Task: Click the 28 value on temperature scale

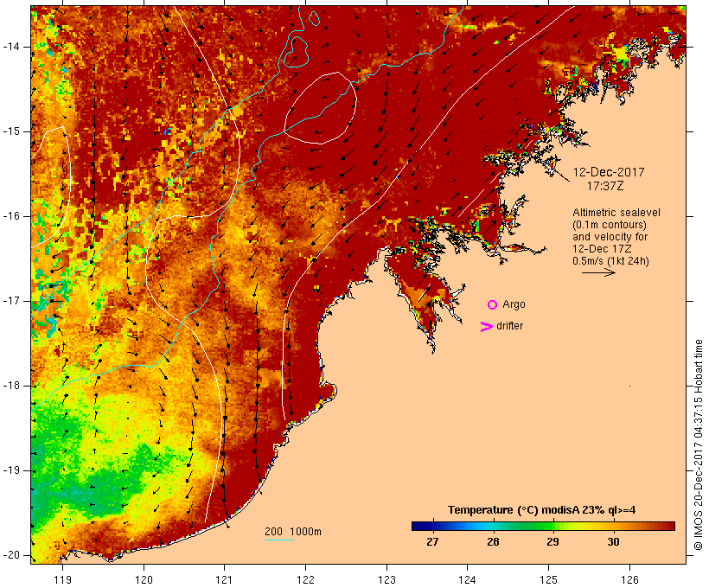Action: pos(493,542)
